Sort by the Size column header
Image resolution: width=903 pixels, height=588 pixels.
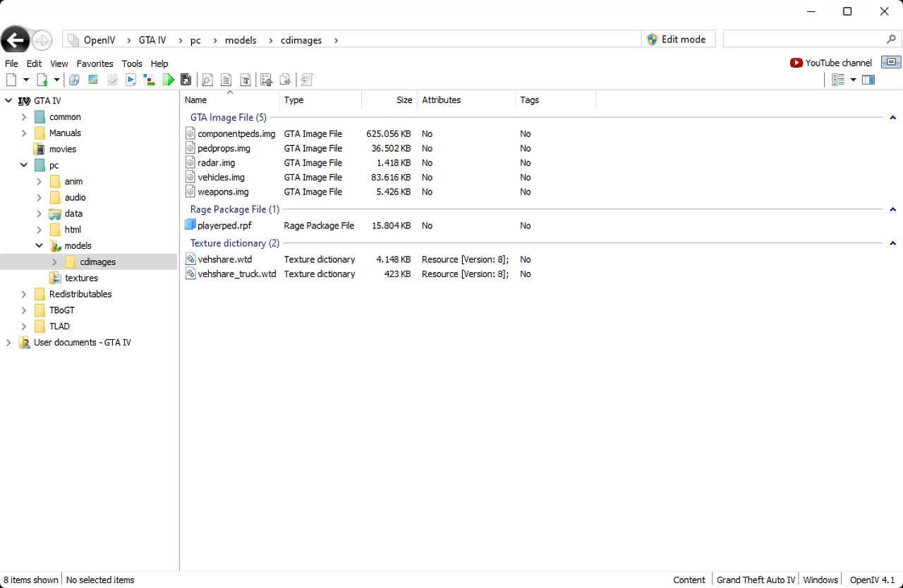(389, 100)
